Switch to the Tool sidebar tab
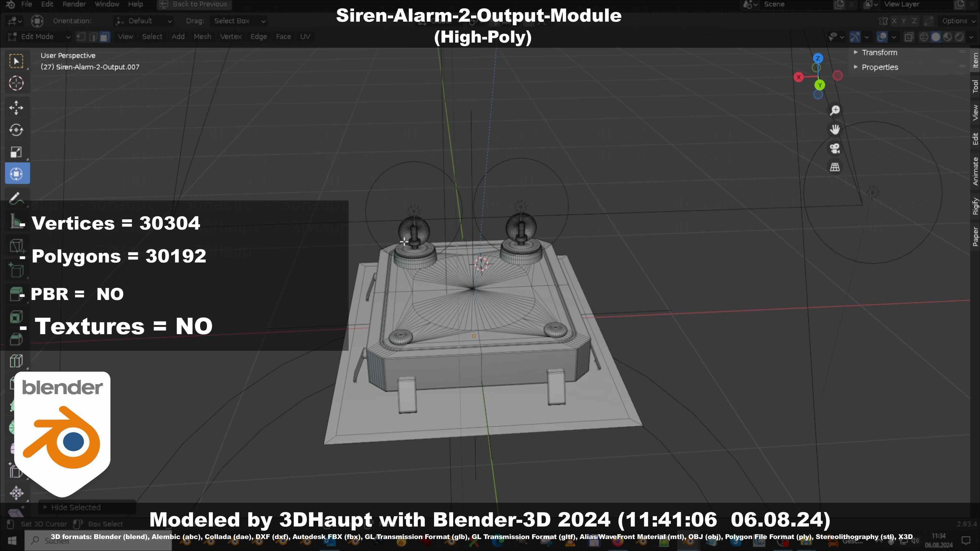 [x=975, y=86]
